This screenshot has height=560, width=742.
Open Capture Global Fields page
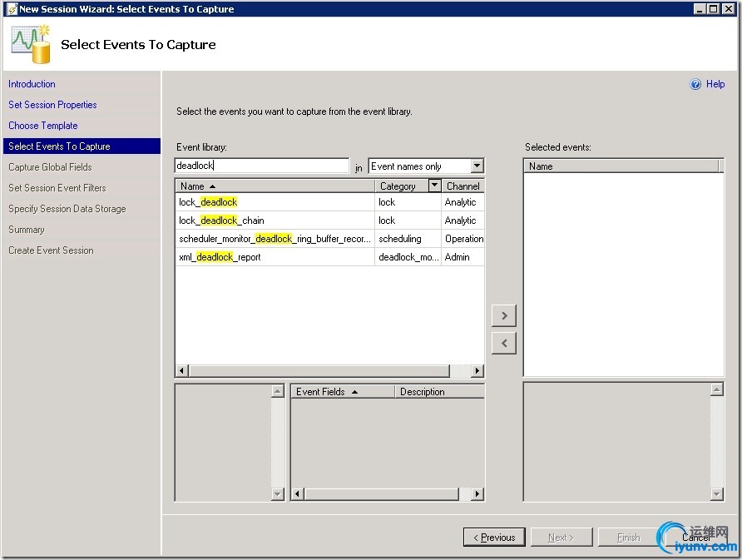pos(50,167)
